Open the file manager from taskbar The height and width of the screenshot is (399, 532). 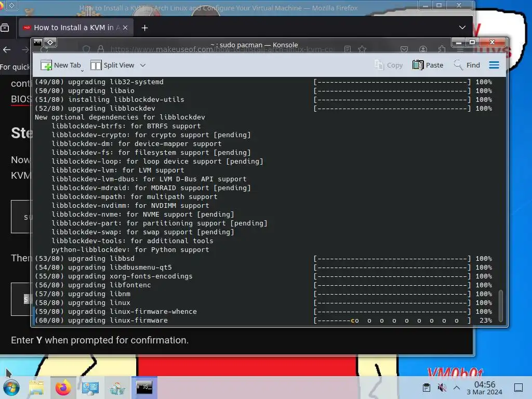click(36, 388)
